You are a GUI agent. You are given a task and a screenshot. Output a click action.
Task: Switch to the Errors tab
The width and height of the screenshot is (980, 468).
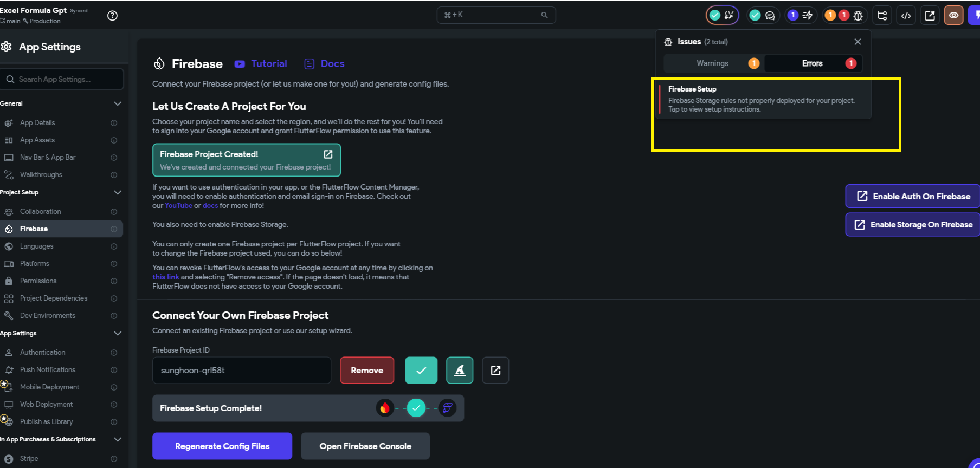[x=813, y=63]
